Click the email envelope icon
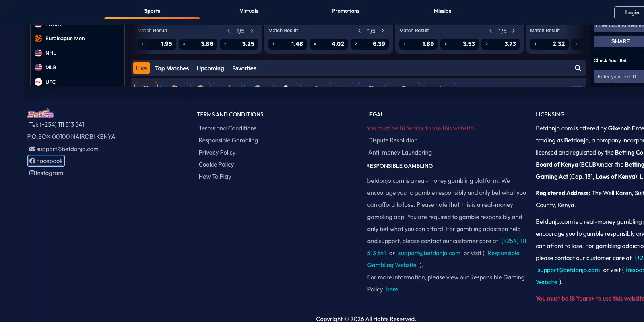The width and height of the screenshot is (644, 322). [x=32, y=149]
